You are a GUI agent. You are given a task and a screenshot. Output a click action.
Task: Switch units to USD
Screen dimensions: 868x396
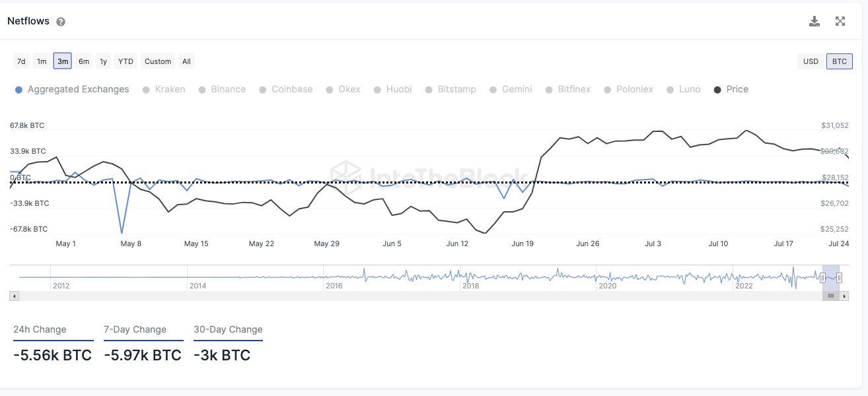point(811,61)
